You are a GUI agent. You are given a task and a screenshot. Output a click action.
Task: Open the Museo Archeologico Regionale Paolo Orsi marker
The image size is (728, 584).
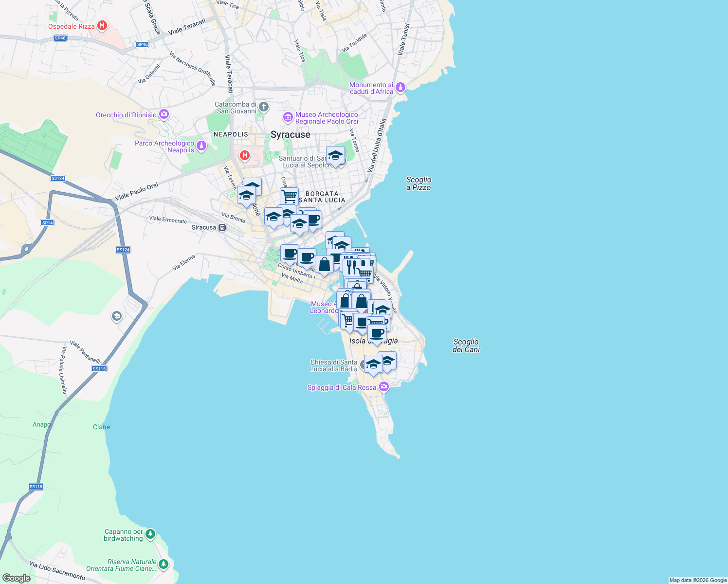tap(289, 117)
